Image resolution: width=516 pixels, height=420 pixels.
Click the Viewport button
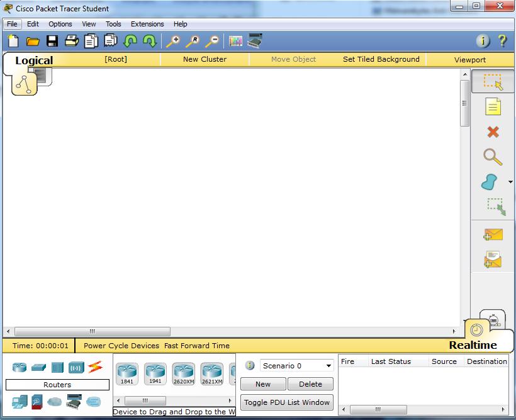470,60
